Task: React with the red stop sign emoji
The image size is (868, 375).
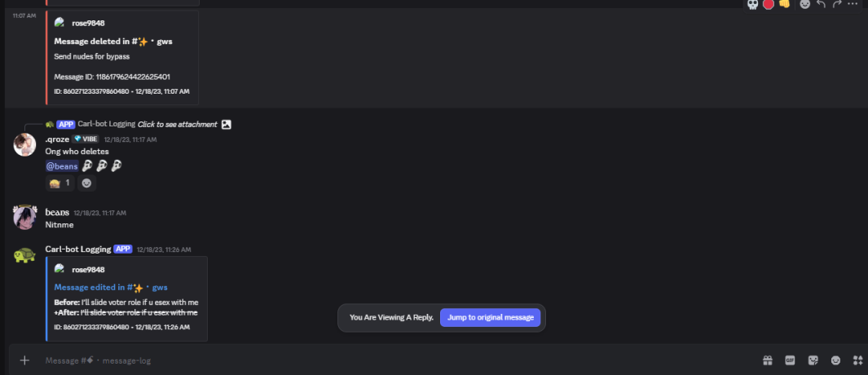Action: pyautogui.click(x=768, y=4)
